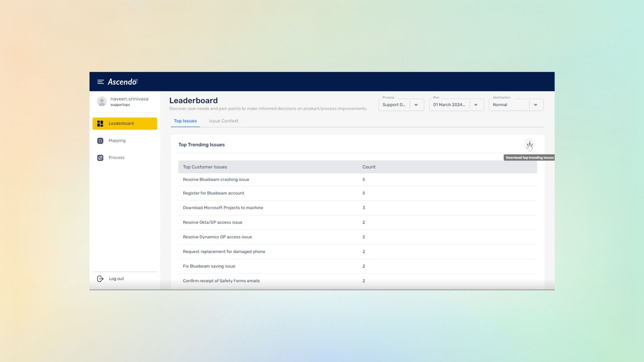Click the Mapping sidebar icon
644x362 pixels.
tap(100, 141)
